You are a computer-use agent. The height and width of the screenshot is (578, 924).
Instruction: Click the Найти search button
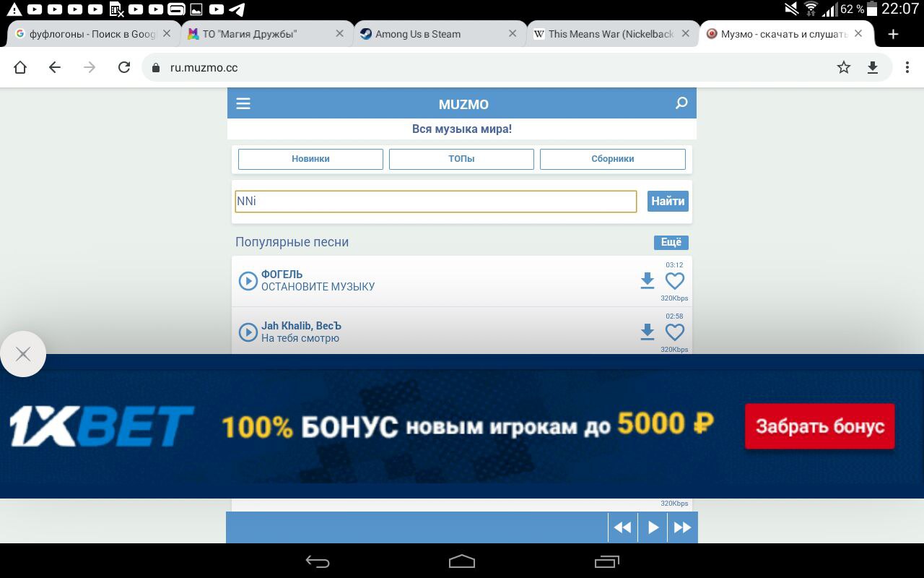(x=668, y=202)
